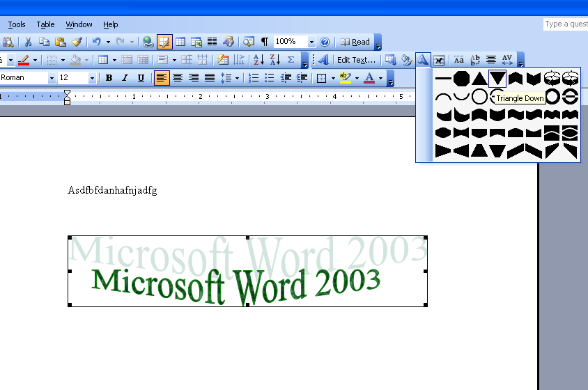This screenshot has width=588, height=390.
Task: Insert a table from standard toolbar
Action: [180, 42]
